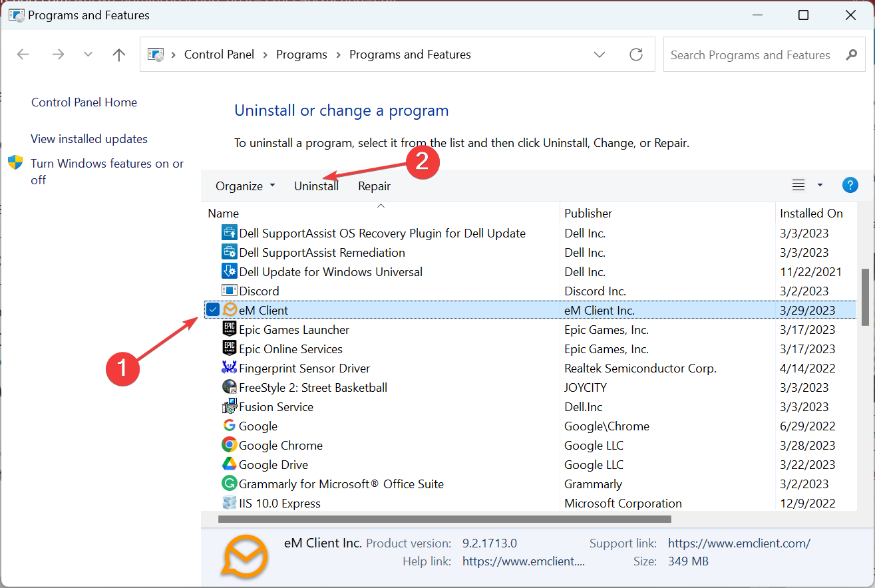Go forward with the right arrow

point(59,55)
